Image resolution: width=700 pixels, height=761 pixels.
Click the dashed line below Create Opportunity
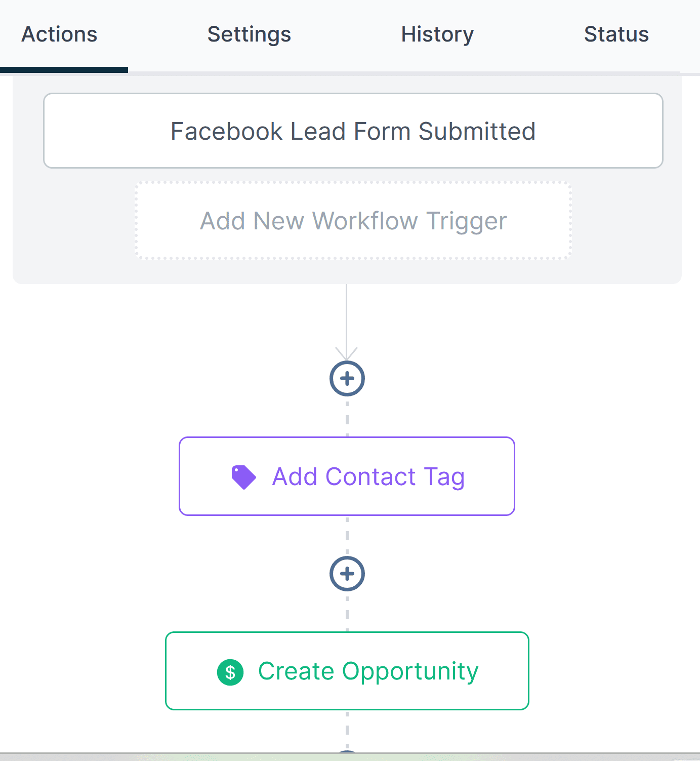pos(347,730)
